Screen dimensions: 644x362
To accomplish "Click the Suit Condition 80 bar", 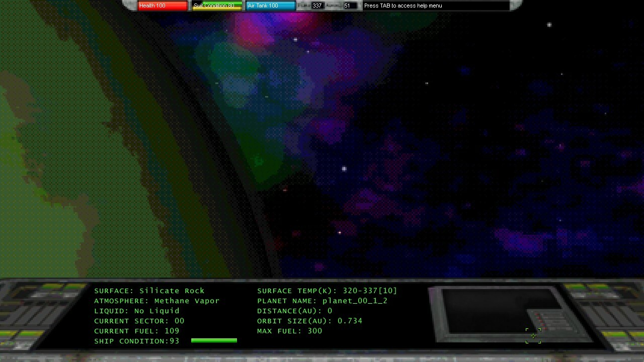I will pyautogui.click(x=217, y=6).
